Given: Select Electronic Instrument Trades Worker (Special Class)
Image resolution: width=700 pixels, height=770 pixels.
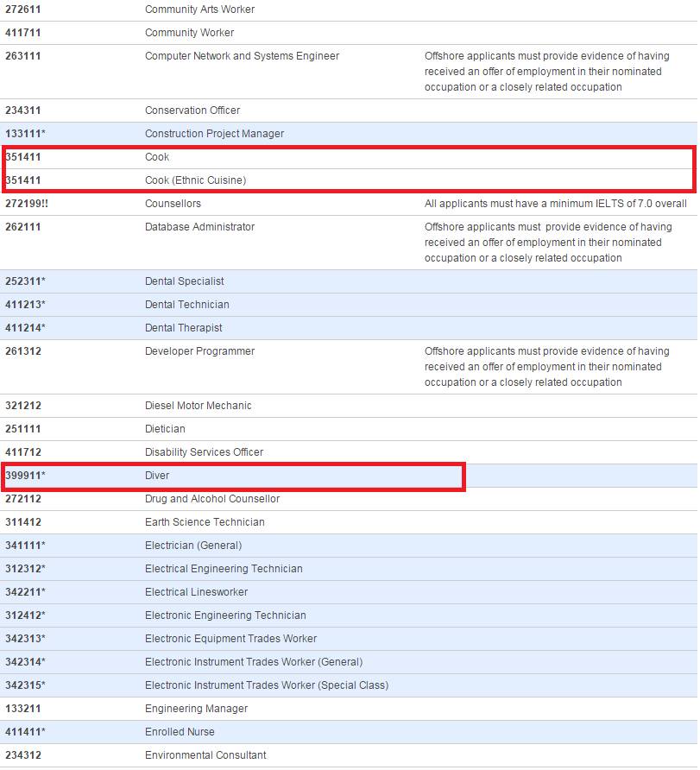Looking at the screenshot, I should 267,685.
